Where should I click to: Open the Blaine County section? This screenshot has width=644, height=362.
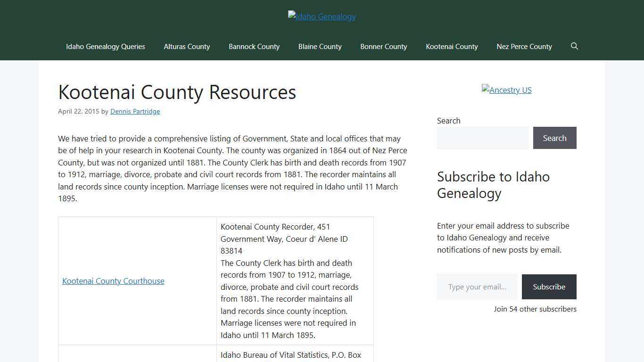(320, 46)
